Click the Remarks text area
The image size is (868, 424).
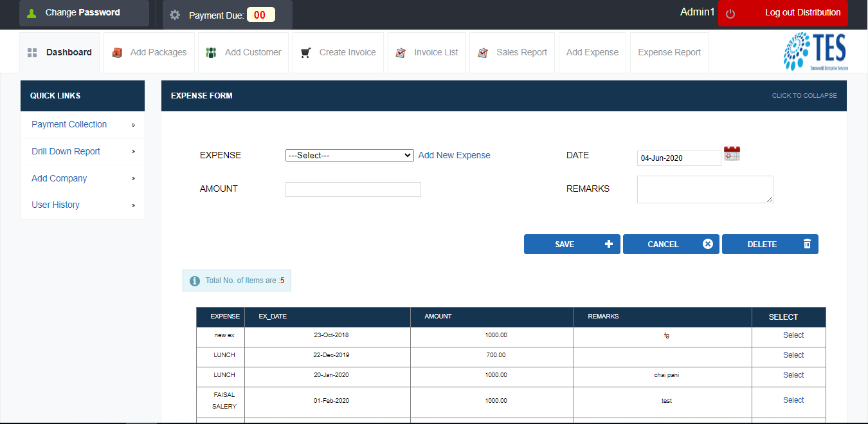click(705, 189)
